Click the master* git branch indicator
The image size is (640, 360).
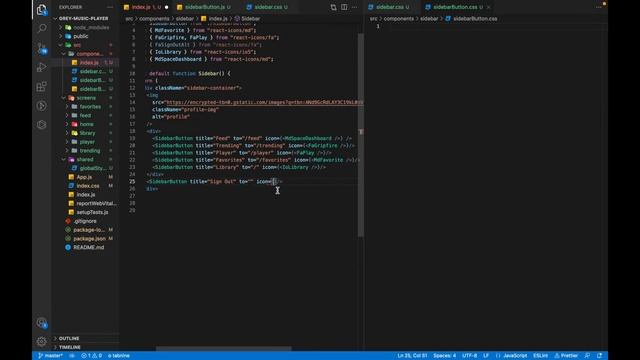pos(51,356)
